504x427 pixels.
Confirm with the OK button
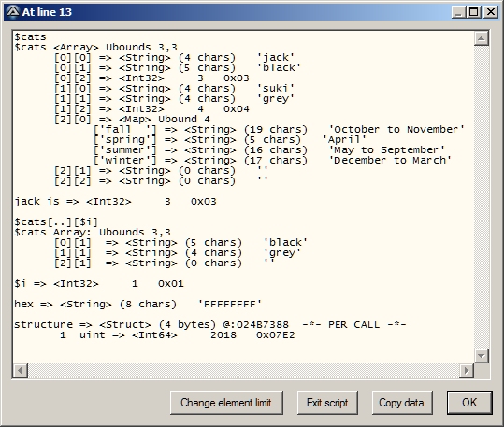point(469,403)
